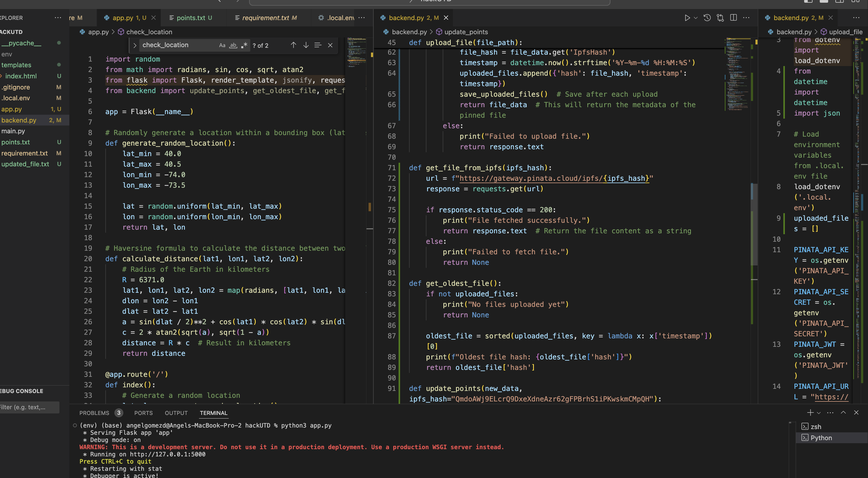The height and width of the screenshot is (478, 868).
Task: Toggle Use Regular Expression in find
Action: pyautogui.click(x=244, y=45)
